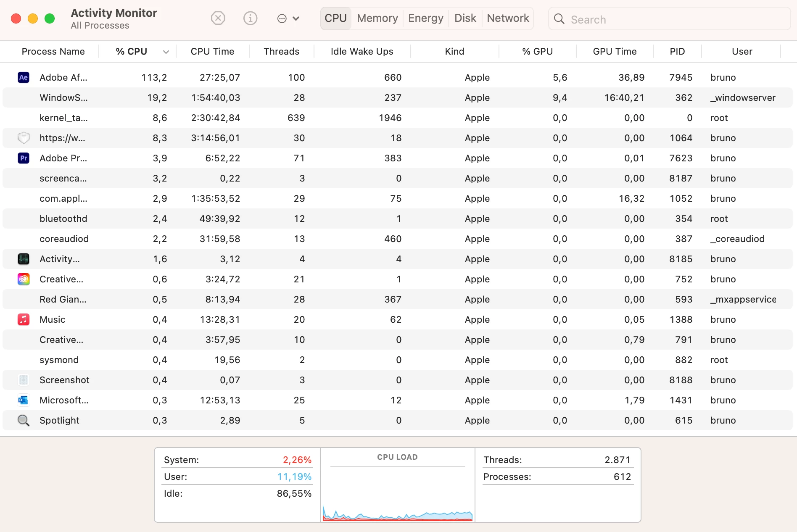The height and width of the screenshot is (532, 797).
Task: Click the magnifier icon in Search field
Action: click(559, 19)
